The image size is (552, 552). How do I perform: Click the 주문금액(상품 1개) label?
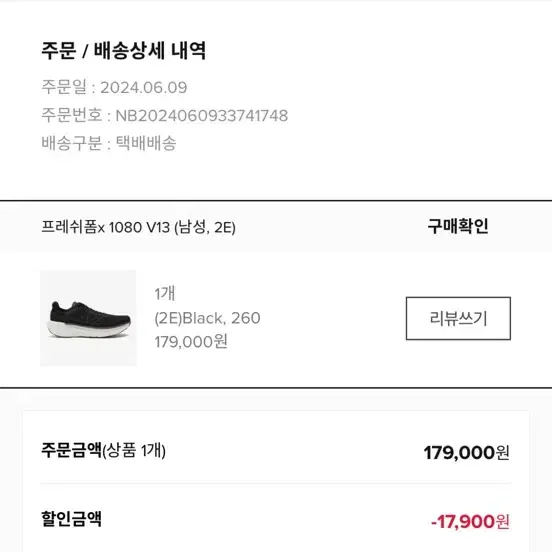click(x=104, y=450)
